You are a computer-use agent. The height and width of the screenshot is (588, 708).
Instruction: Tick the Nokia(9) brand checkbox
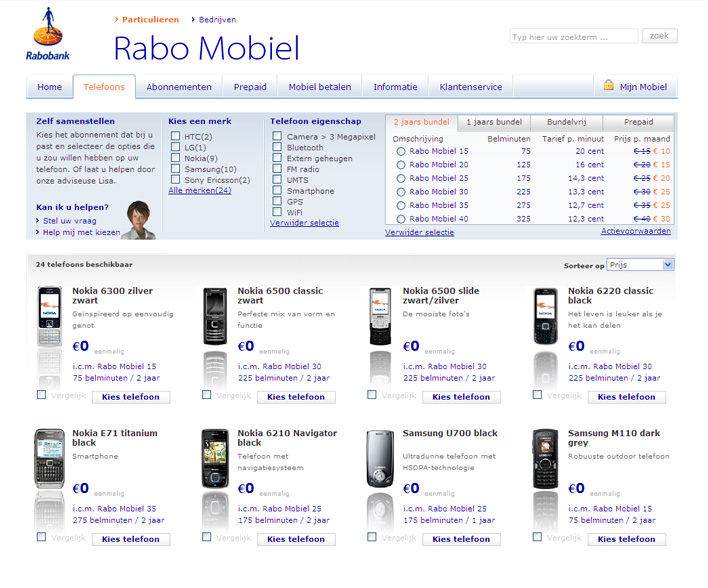(x=176, y=158)
